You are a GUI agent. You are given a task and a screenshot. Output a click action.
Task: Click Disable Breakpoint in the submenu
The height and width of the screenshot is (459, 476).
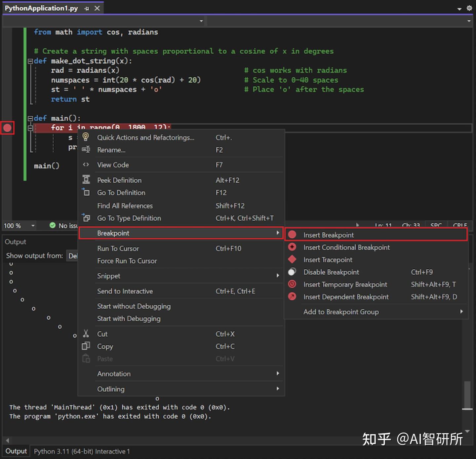pos(331,272)
